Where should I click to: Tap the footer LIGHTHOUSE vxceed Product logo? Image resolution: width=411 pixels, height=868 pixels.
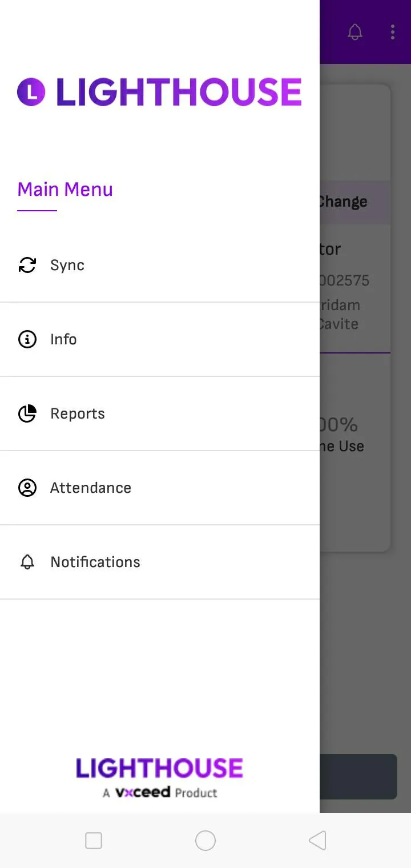coord(160,777)
